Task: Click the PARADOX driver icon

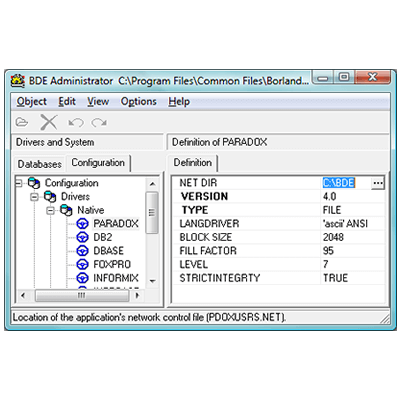Action: [82, 224]
